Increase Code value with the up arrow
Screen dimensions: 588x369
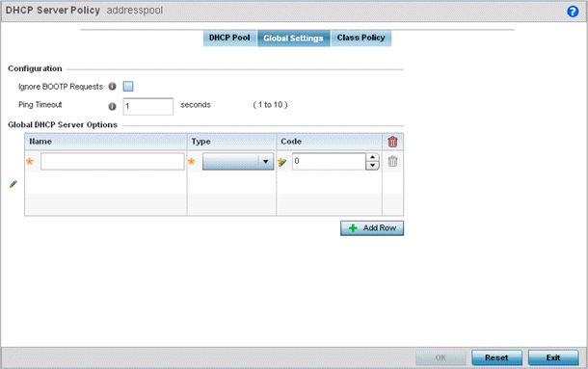pos(372,157)
